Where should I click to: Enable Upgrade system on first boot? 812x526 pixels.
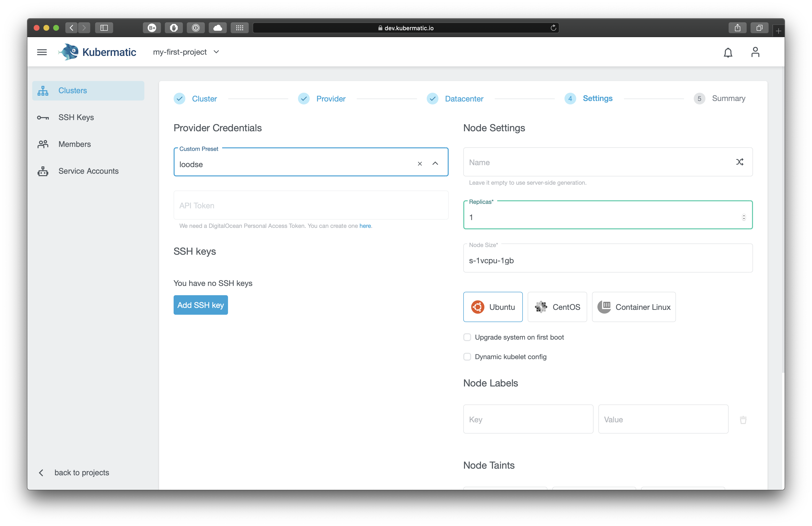(467, 337)
